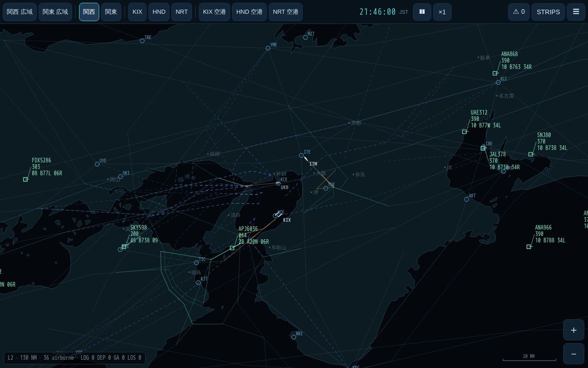Viewport: 588px width, 368px height.
Task: Click the OYE waypoint marker
Action: [97, 164]
